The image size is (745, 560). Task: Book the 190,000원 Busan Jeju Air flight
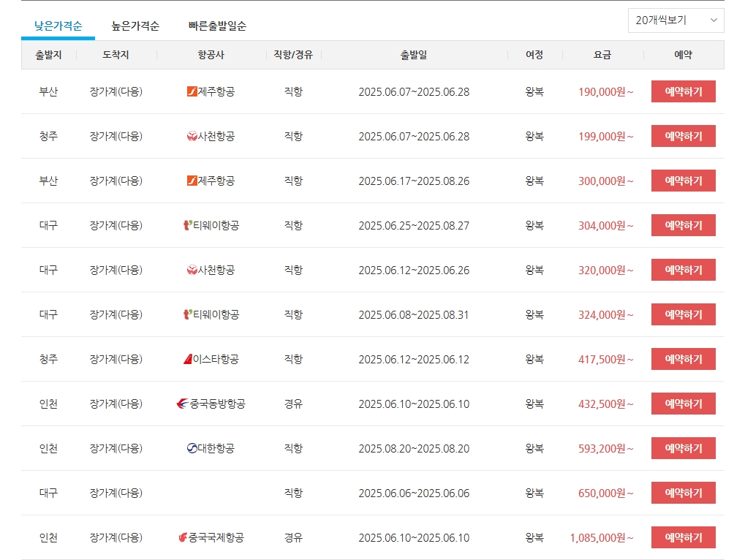pyautogui.click(x=684, y=91)
